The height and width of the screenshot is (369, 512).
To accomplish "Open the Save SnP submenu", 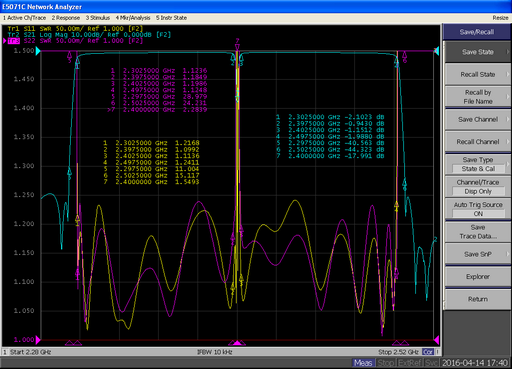I will [478, 254].
